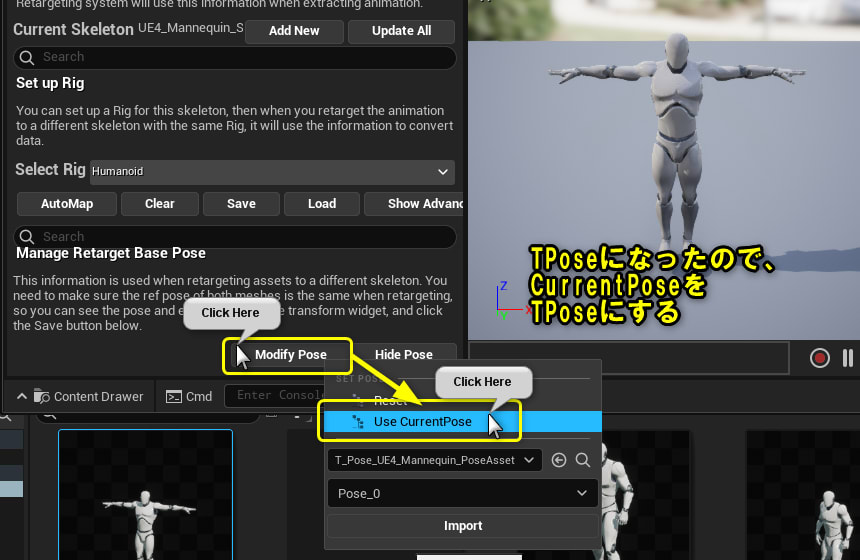The width and height of the screenshot is (860, 560).
Task: Click the chevron arrow in the Select Rig dropdown
Action: 443,172
